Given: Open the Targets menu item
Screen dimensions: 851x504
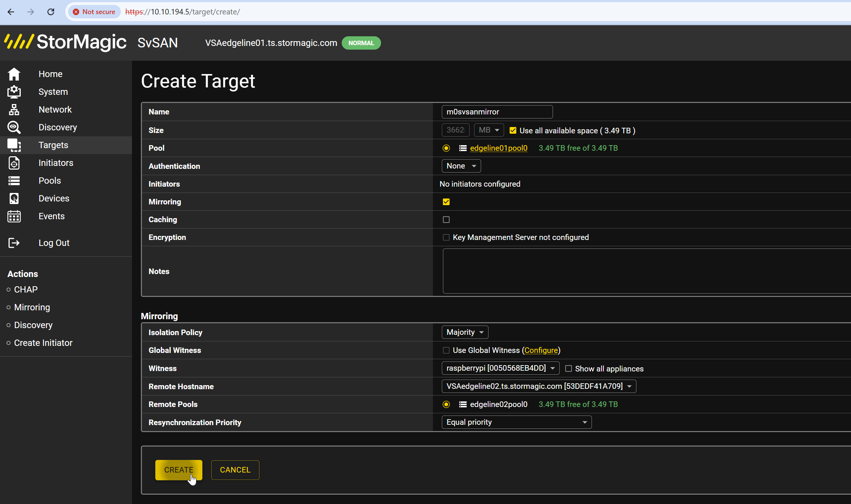Looking at the screenshot, I should coord(53,145).
